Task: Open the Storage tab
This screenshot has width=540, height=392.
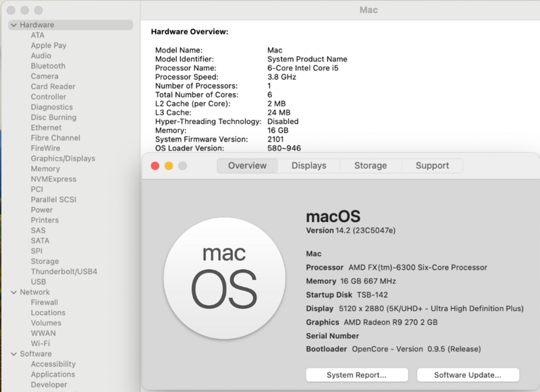Action: (x=371, y=165)
